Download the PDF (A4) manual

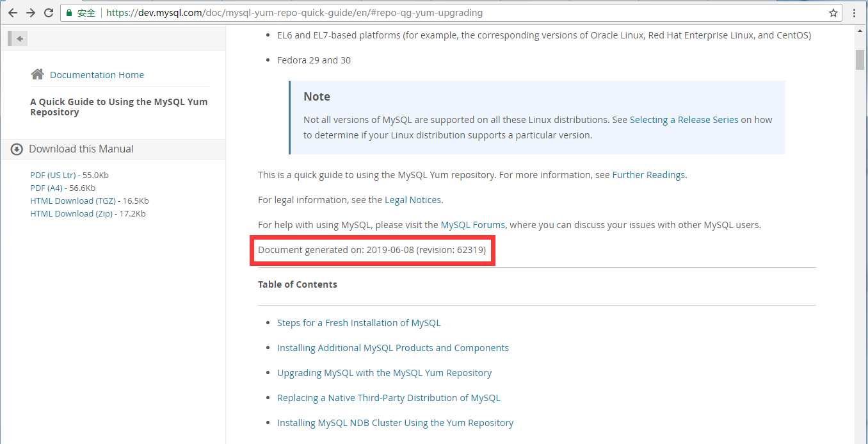63,188
